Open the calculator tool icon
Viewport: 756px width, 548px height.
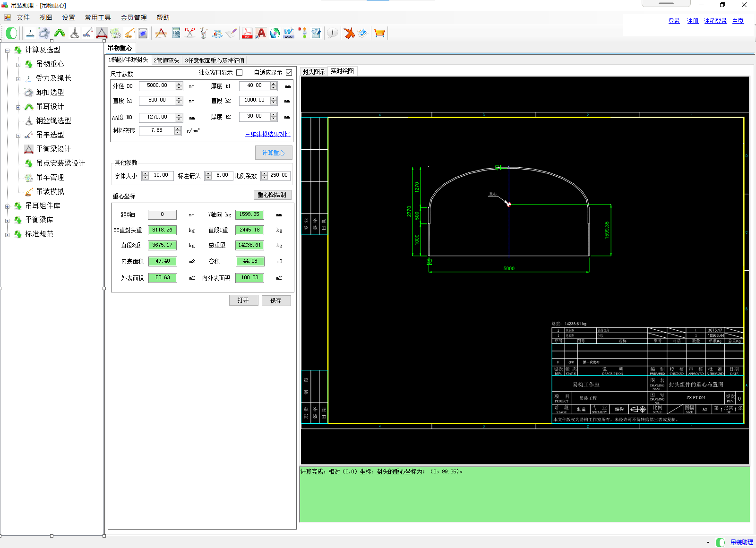176,33
